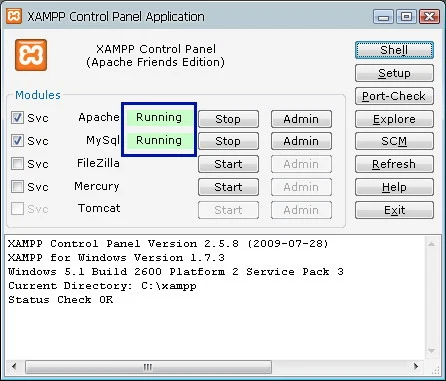Image resolution: width=446 pixels, height=381 pixels.
Task: Click the 'Status Check OK' log line
Action: coord(61,300)
